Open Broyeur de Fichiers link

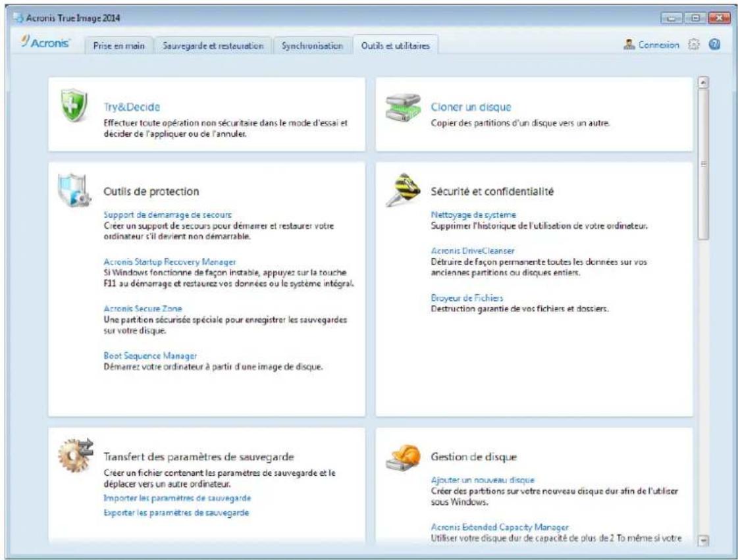[467, 298]
